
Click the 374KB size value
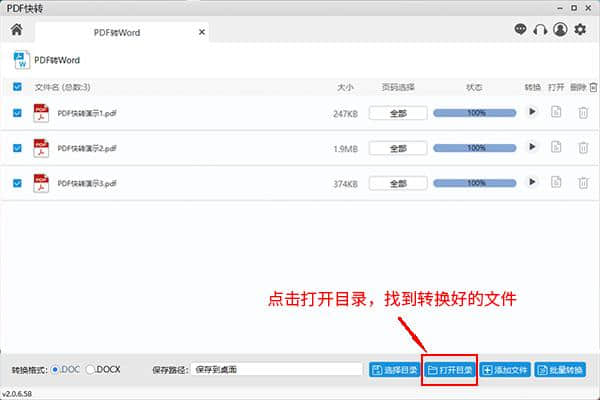tap(345, 184)
